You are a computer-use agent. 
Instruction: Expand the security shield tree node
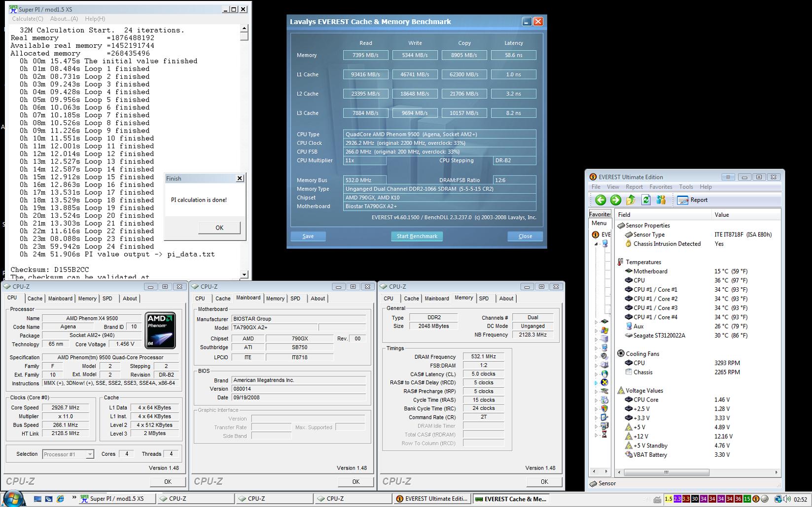click(596, 409)
